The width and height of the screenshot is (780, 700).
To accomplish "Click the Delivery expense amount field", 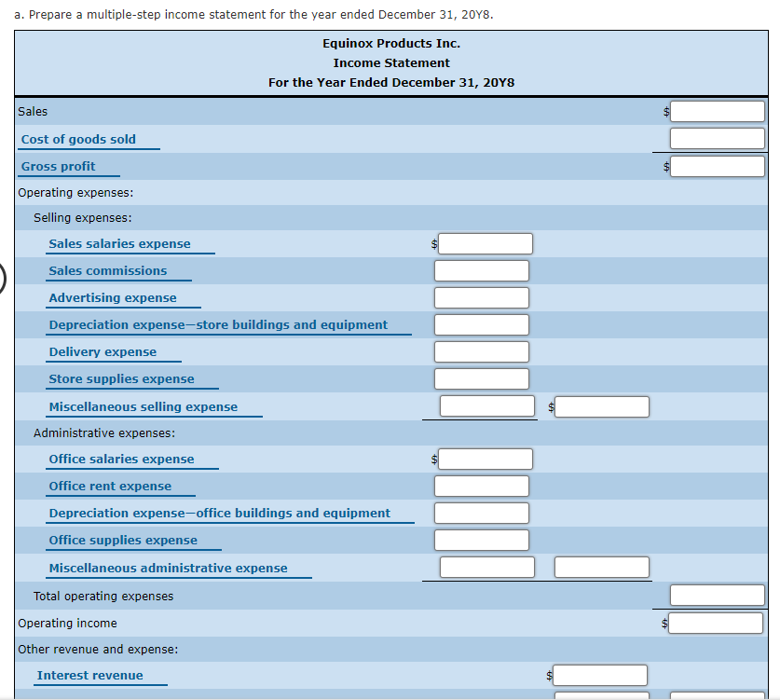I will tap(482, 351).
